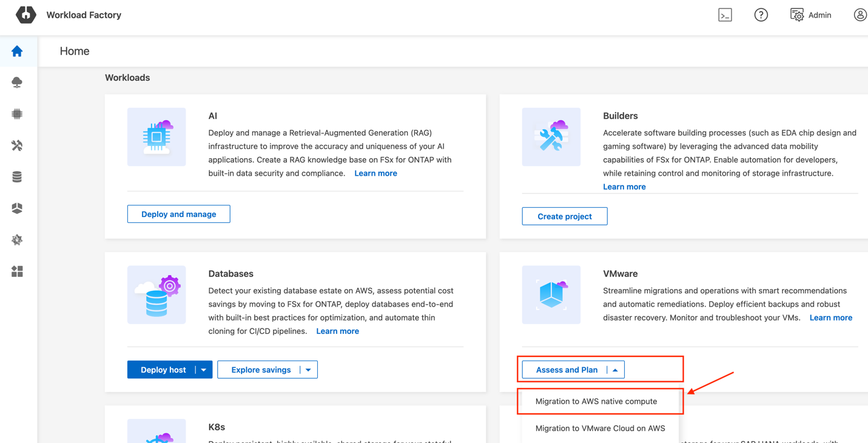Click Create project for Builders
The width and height of the screenshot is (868, 443).
coord(565,216)
